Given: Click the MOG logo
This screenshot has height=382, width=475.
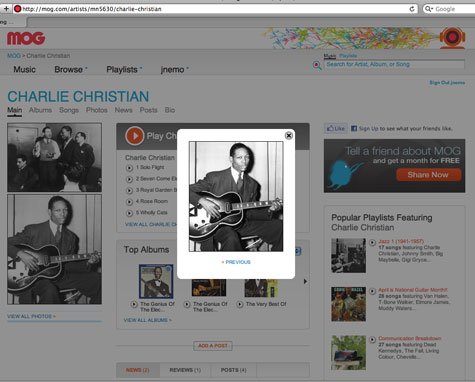Looking at the screenshot, I should coord(26,38).
